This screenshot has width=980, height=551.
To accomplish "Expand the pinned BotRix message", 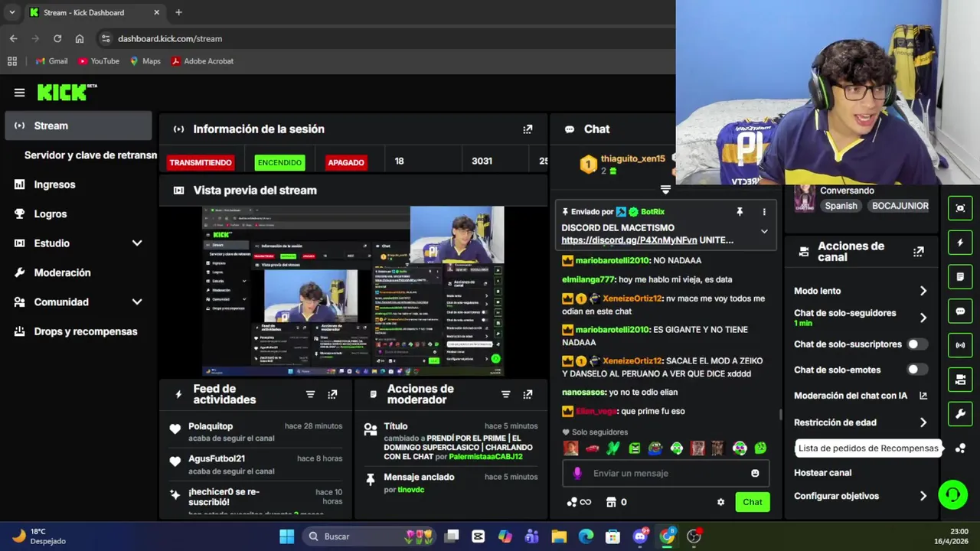I will 764,231.
